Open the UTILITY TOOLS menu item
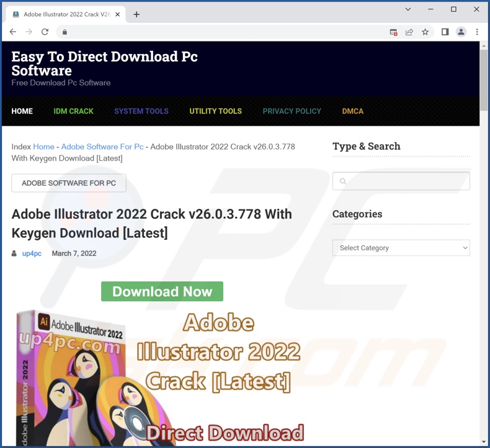The image size is (490, 448). click(x=216, y=111)
